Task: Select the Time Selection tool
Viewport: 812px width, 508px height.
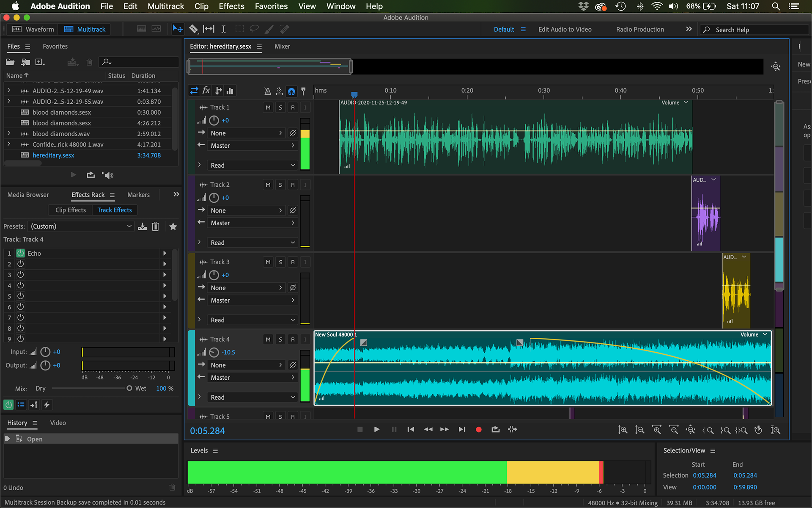Action: coord(224,29)
